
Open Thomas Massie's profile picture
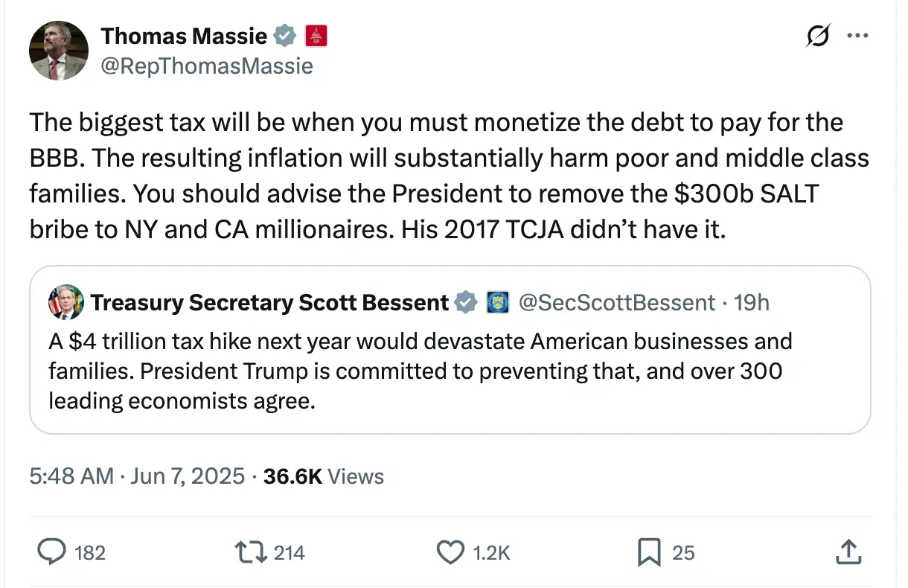tap(59, 51)
